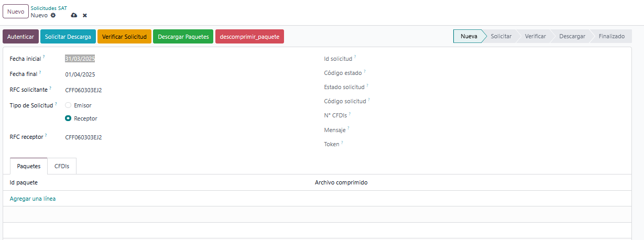Image resolution: width=644 pixels, height=240 pixels.
Task: Set status to Solicitar stage
Action: click(501, 36)
